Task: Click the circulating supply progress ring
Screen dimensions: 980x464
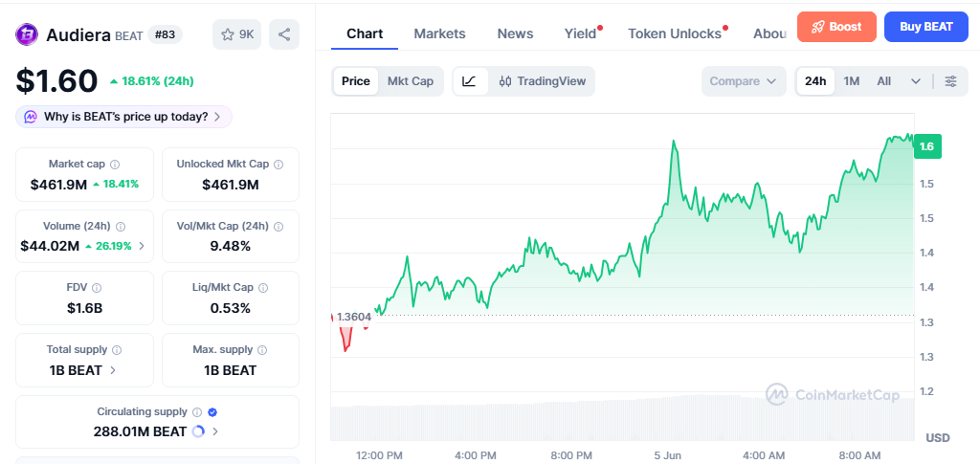Action: (x=198, y=431)
